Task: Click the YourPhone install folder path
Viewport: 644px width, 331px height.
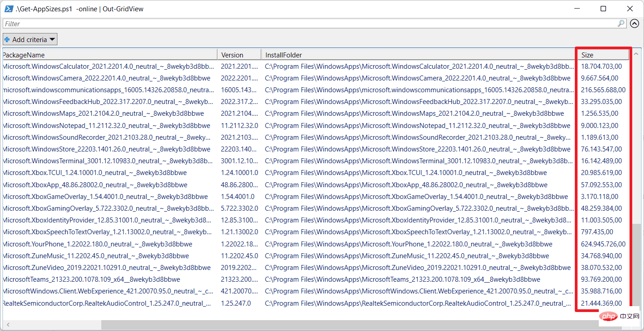Action: 408,244
